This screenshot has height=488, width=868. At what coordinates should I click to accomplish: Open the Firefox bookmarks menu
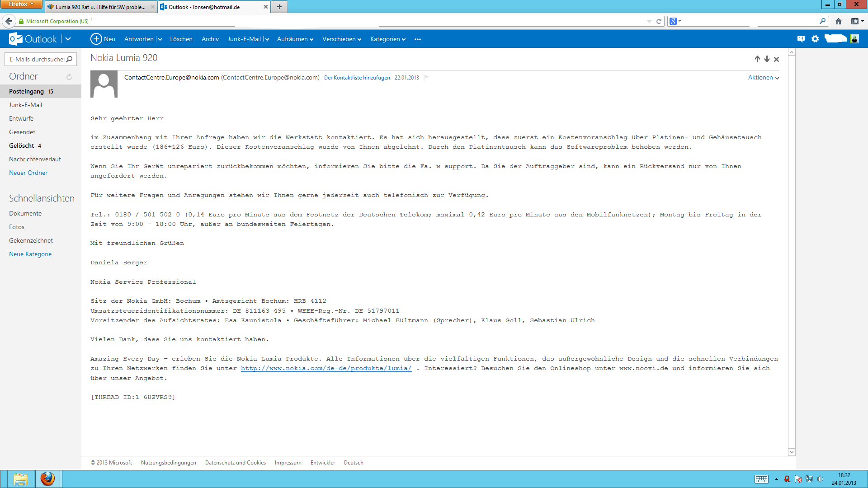click(x=857, y=21)
